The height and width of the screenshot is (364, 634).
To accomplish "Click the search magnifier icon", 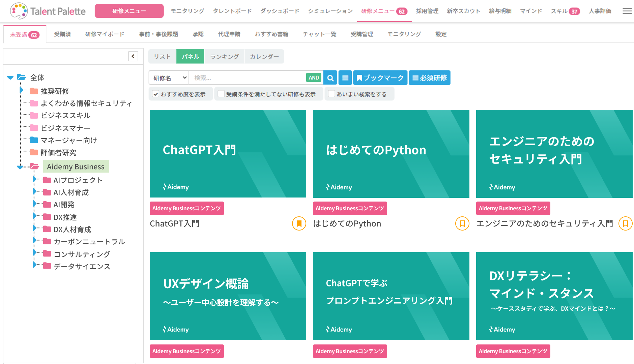I will [x=330, y=78].
